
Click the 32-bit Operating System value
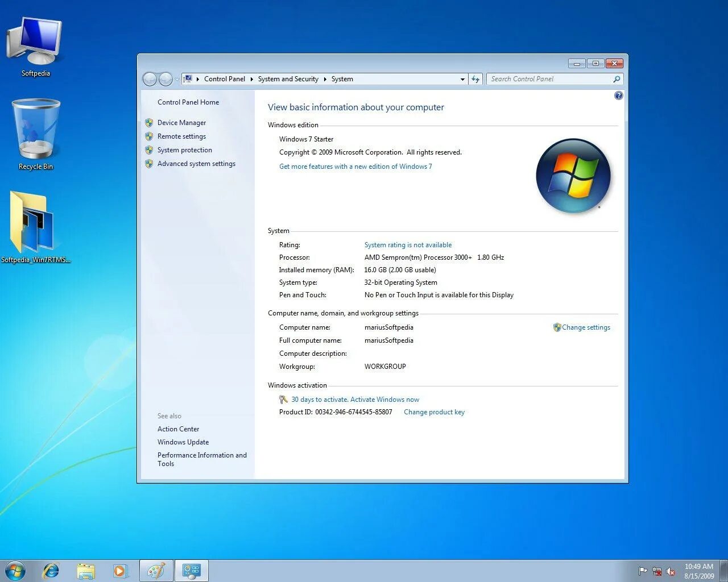click(x=400, y=282)
